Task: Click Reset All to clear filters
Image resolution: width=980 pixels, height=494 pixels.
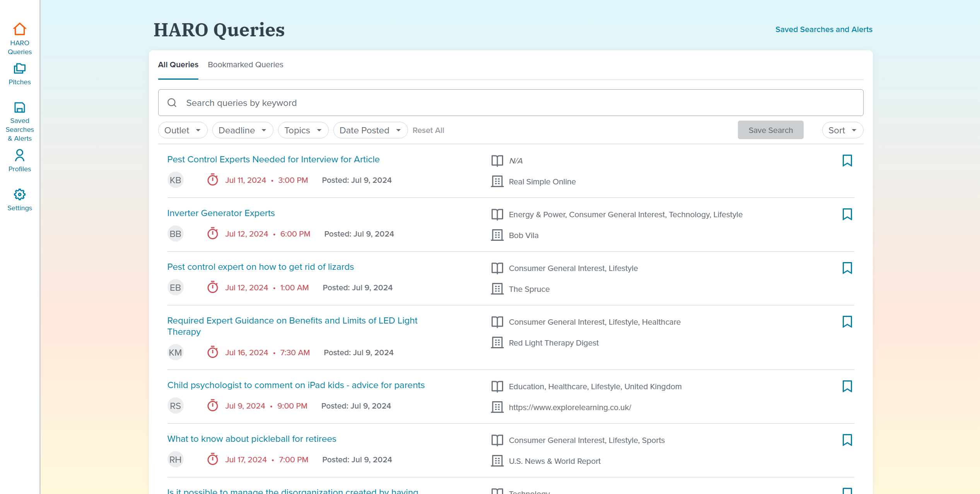Action: (x=428, y=130)
